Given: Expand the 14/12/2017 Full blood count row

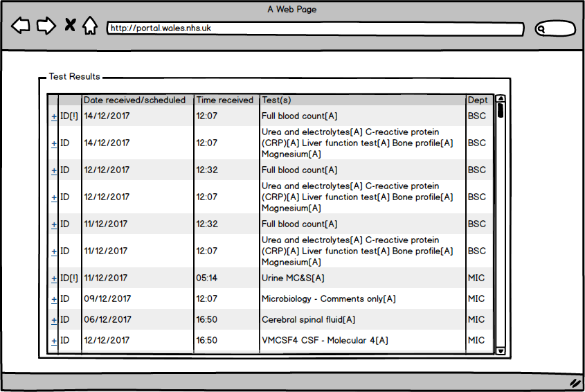Looking at the screenshot, I should 54,116.
